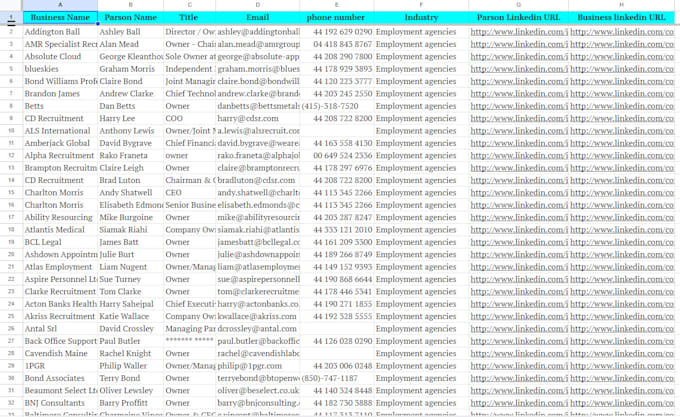Click the dcrossley@antal.com email cell

[258, 329]
